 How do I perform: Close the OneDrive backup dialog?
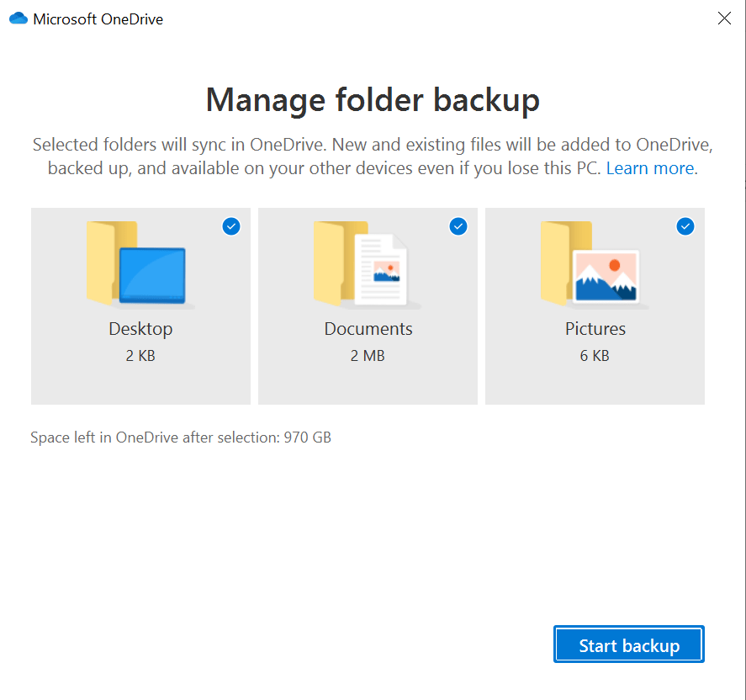coord(724,18)
